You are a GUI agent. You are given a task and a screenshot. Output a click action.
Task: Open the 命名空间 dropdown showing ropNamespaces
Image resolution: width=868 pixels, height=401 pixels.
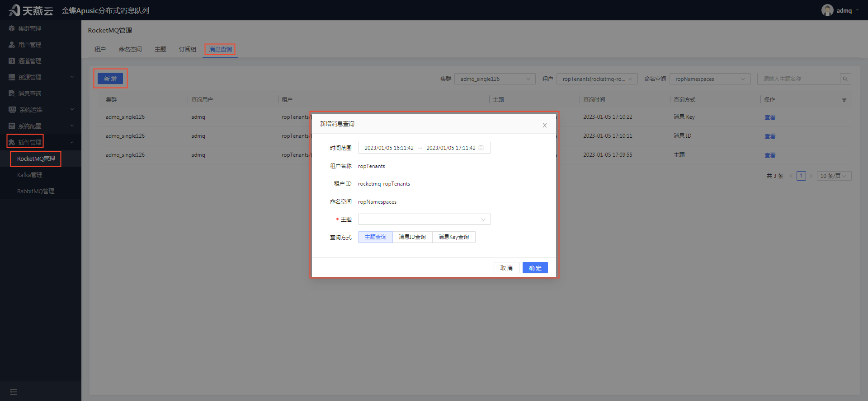tap(710, 79)
